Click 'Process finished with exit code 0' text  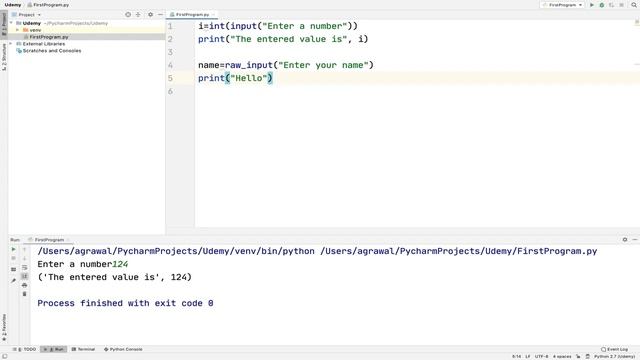pos(125,303)
